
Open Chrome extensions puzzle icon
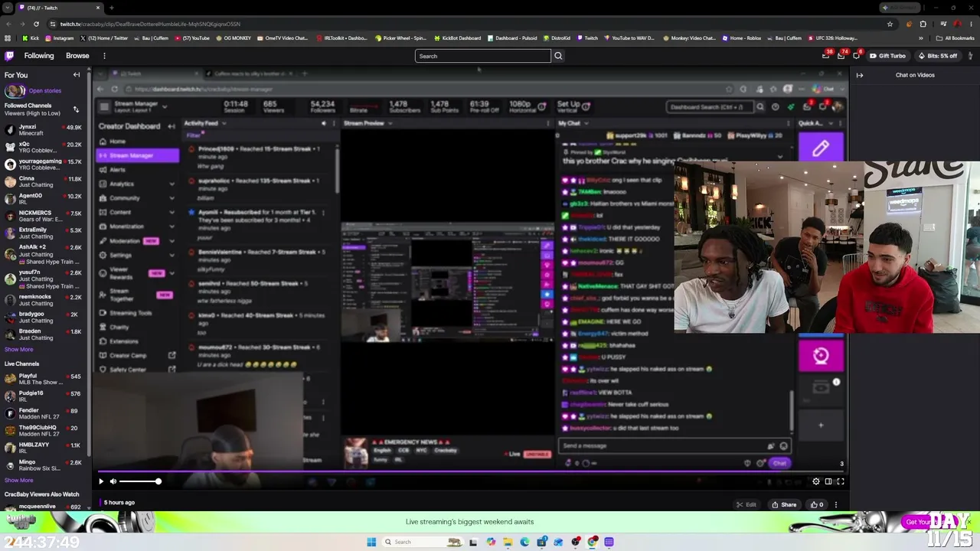(923, 24)
